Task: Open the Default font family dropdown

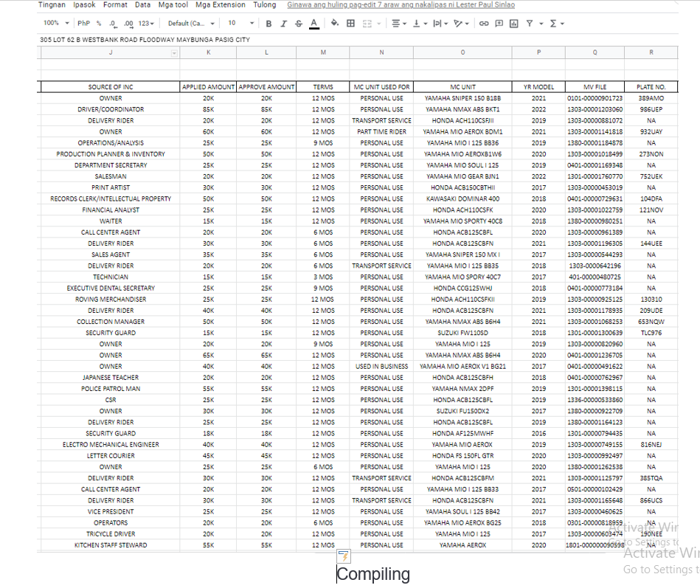Action: [x=191, y=23]
